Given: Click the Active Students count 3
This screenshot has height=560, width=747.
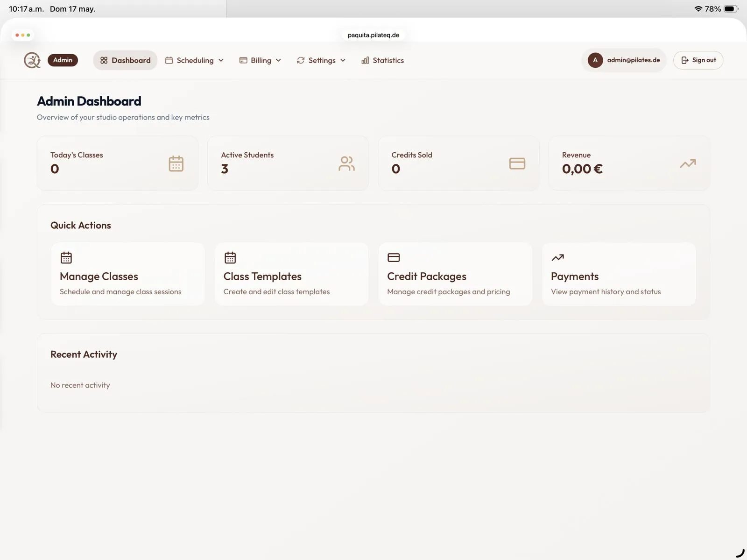Looking at the screenshot, I should [x=225, y=169].
